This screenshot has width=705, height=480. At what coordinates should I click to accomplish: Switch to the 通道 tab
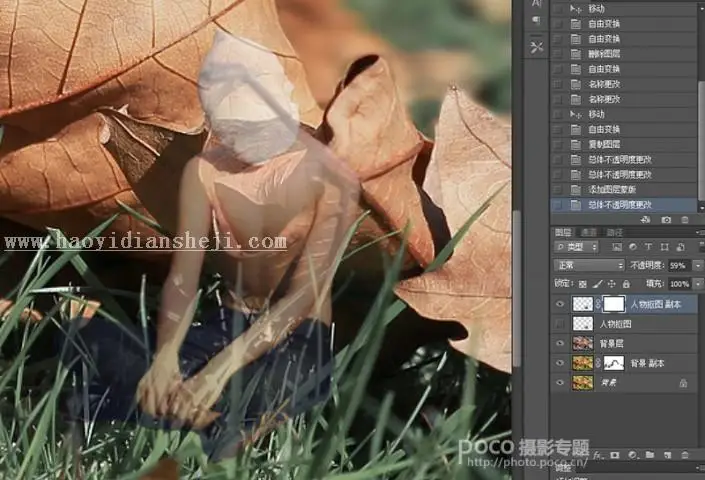click(x=589, y=232)
